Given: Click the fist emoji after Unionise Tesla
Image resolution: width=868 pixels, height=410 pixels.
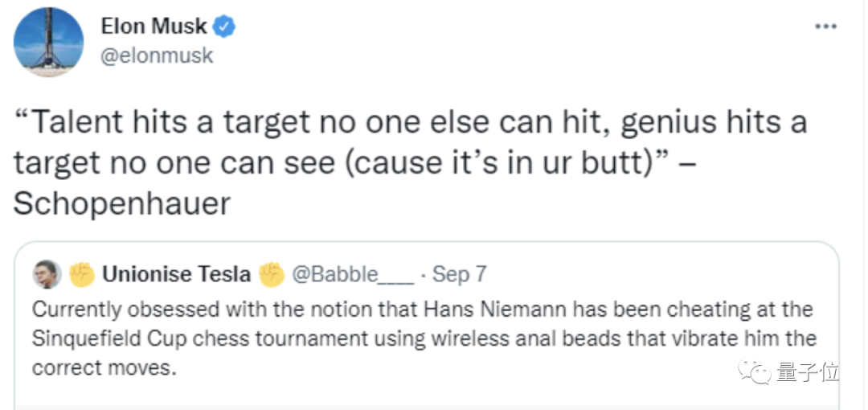Looking at the screenshot, I should [272, 274].
